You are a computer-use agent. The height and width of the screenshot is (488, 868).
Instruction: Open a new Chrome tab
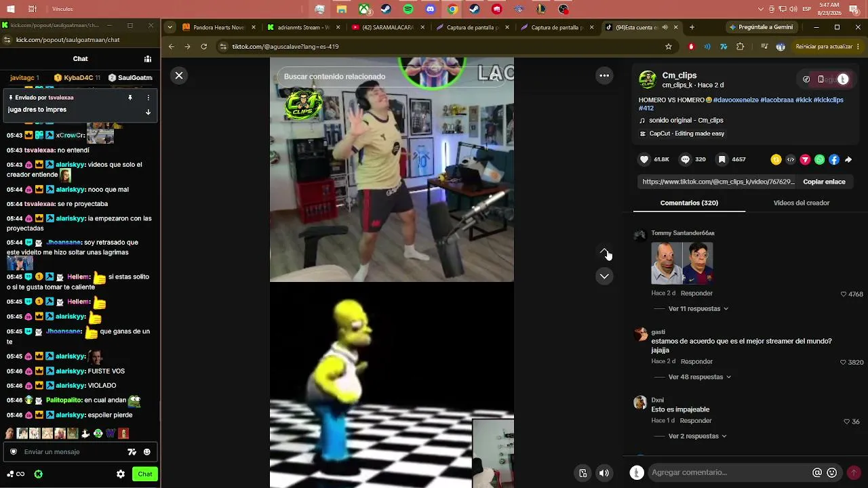692,27
